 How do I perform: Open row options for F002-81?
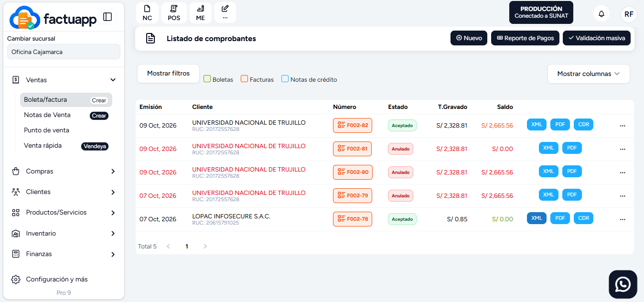[623, 149]
